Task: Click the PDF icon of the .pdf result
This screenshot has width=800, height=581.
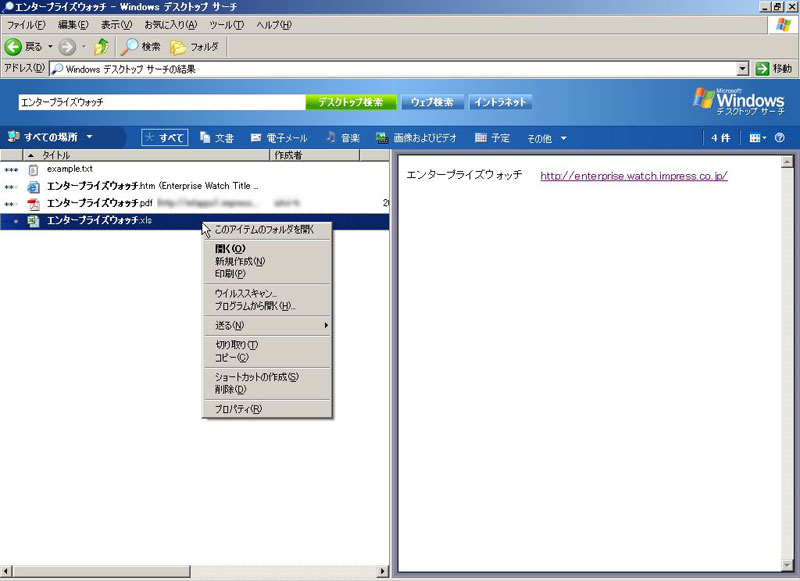Action: click(33, 204)
